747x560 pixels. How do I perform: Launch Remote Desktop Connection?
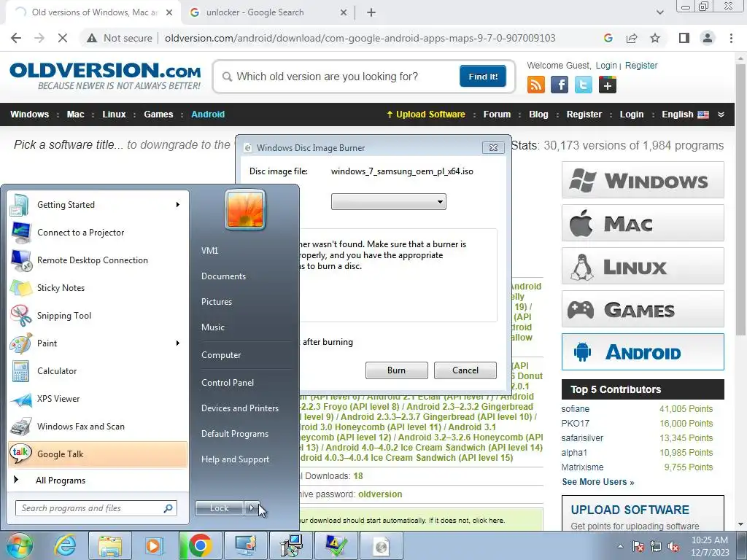[98, 260]
